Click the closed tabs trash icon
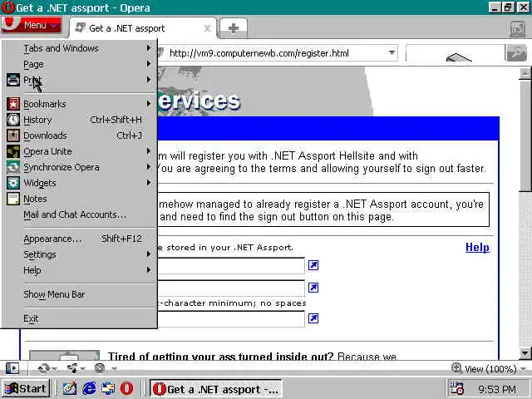 518,29
